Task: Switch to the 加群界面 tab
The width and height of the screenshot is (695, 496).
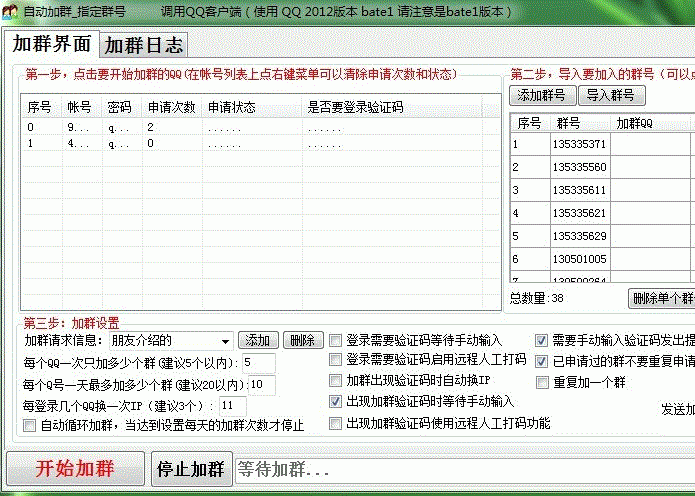Action: pos(51,43)
